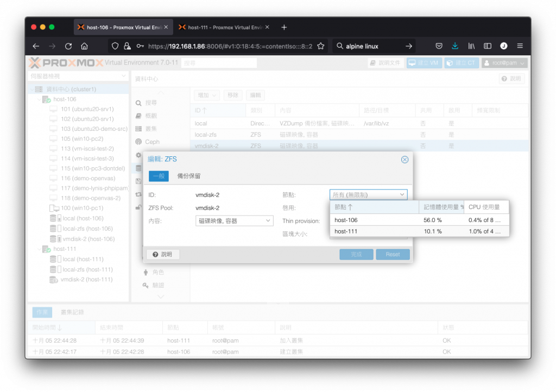Open the Firefox account avatar icon
This screenshot has width=556, height=392.
pyautogui.click(x=503, y=46)
